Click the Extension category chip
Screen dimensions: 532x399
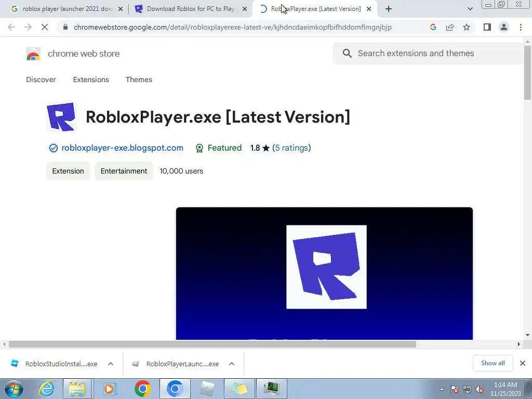[68, 171]
